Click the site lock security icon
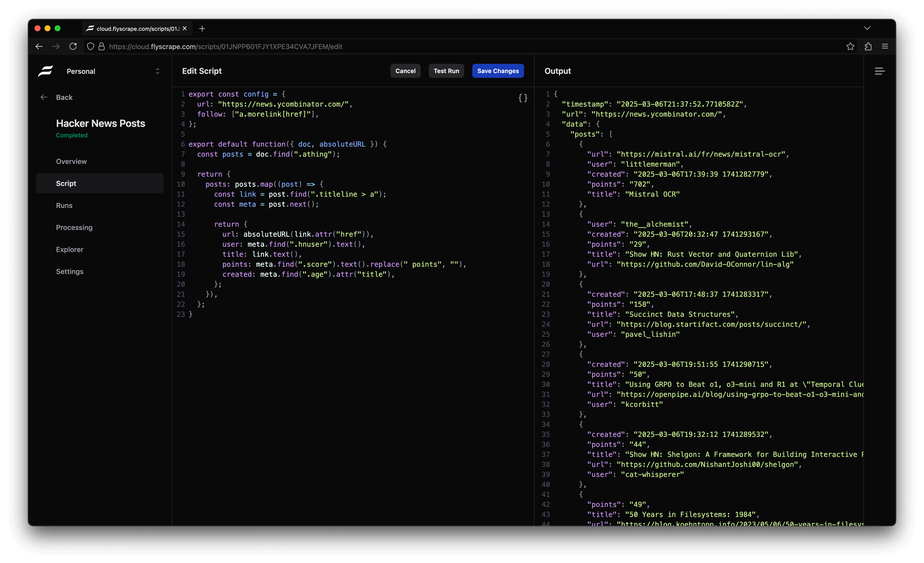924x563 pixels. (x=102, y=47)
